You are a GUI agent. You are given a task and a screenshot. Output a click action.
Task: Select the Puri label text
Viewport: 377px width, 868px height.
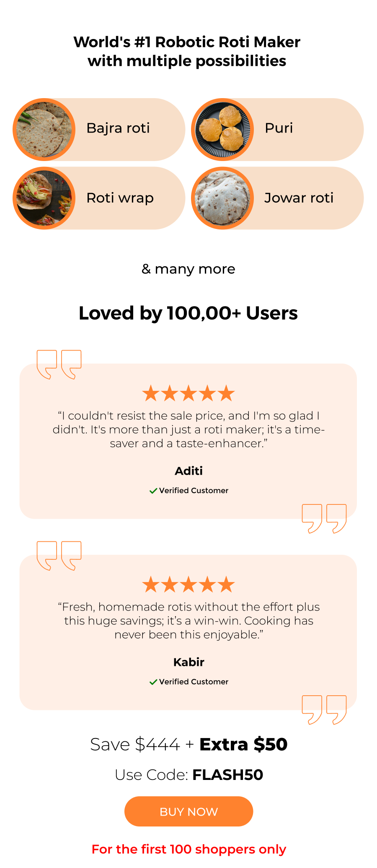[279, 128]
